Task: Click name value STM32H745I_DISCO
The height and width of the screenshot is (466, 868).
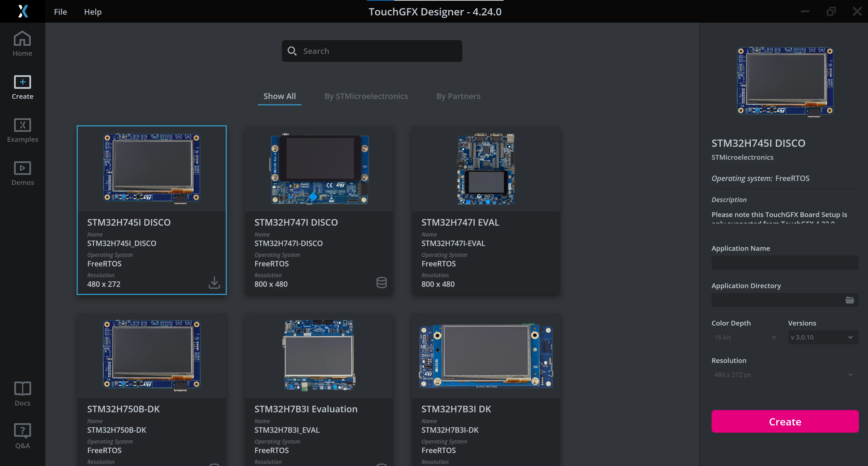Action: coord(122,243)
